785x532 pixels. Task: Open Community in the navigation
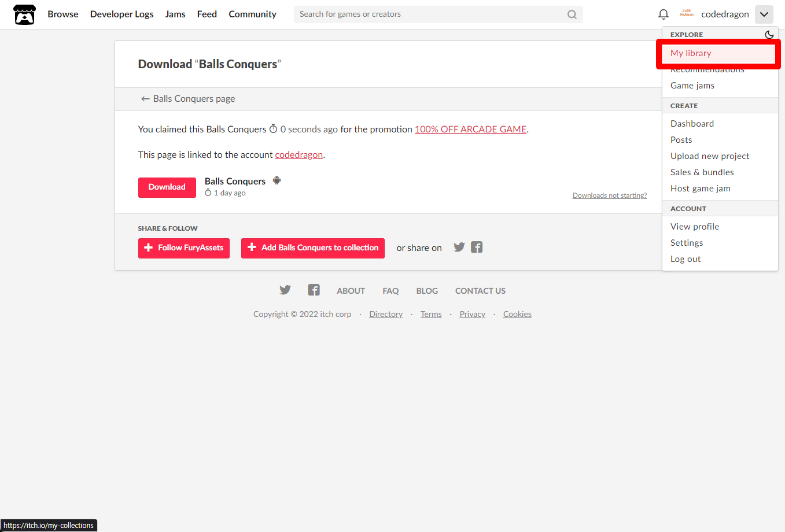point(252,14)
